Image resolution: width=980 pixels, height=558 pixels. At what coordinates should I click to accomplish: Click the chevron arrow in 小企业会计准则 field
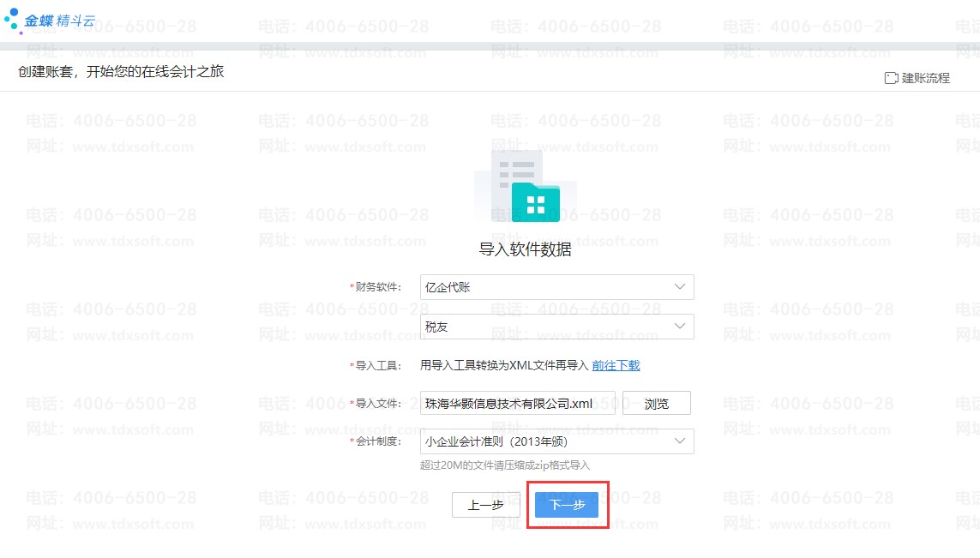[680, 441]
